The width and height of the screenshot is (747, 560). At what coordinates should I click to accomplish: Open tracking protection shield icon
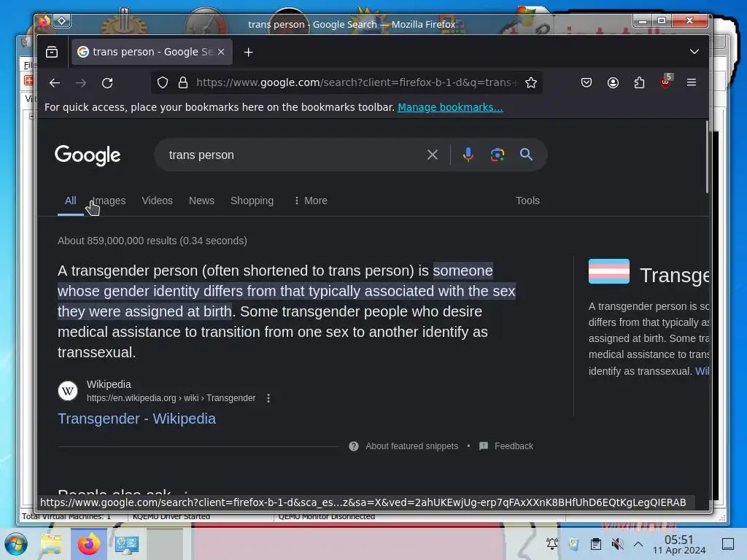click(x=163, y=83)
